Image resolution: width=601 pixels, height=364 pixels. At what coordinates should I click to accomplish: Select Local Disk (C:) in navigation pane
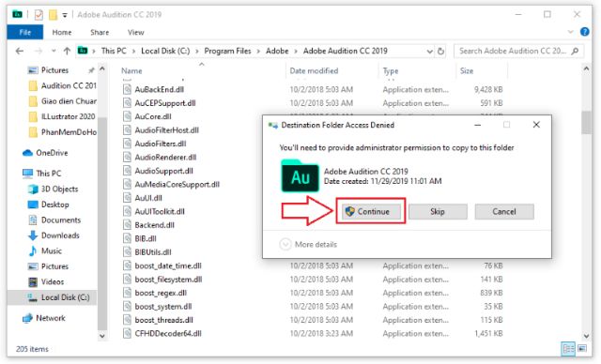65,297
